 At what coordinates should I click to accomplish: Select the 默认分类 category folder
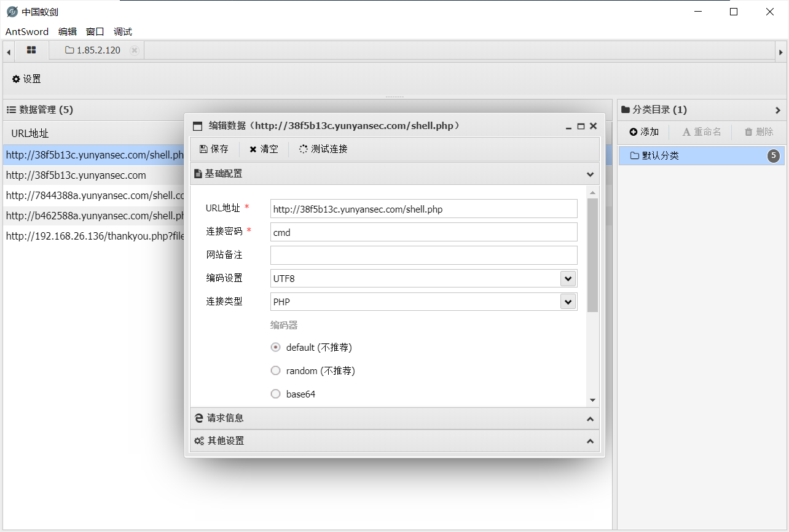(x=660, y=156)
